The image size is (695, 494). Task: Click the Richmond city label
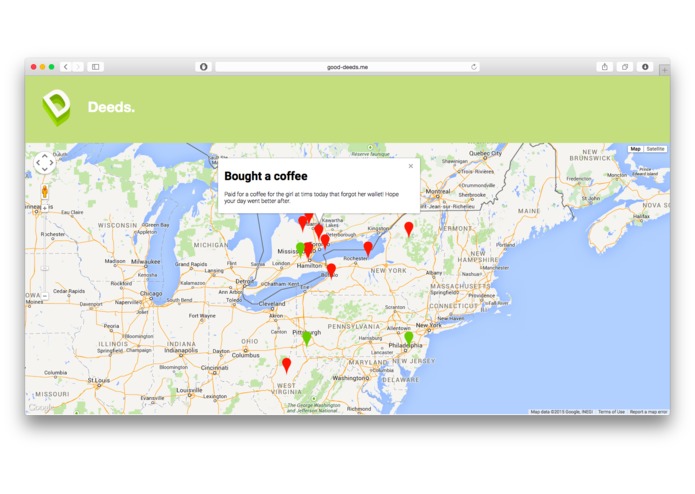(x=359, y=408)
